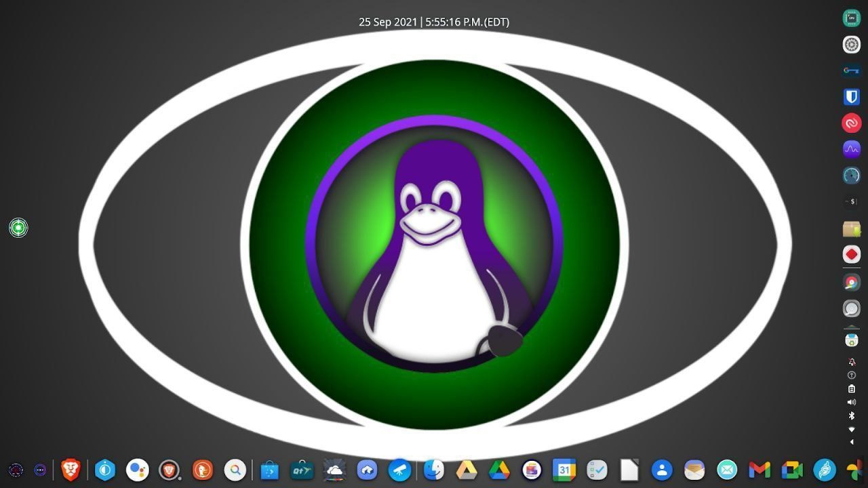The height and width of the screenshot is (488, 868).
Task: Open the blue house icon in the dock
Action: tap(367, 470)
